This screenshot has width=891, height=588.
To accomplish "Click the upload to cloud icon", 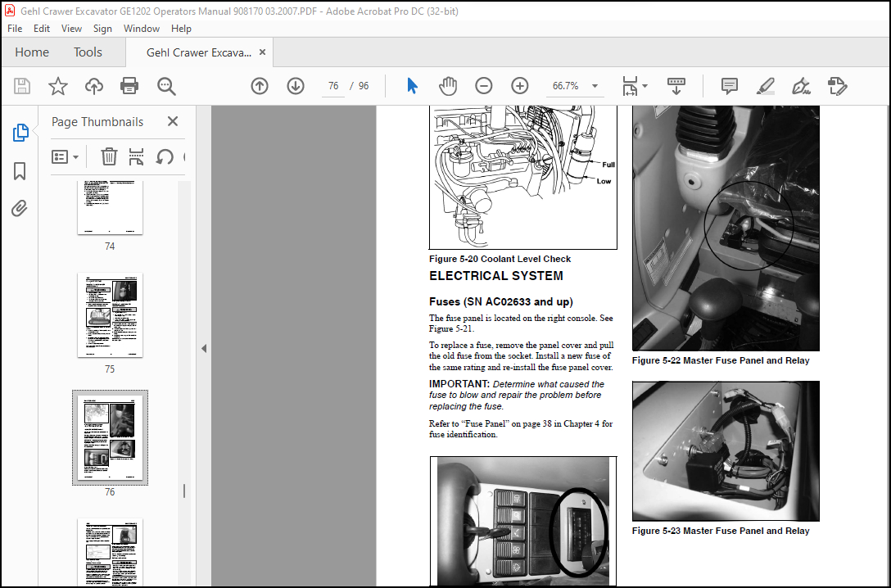I will pos(93,86).
